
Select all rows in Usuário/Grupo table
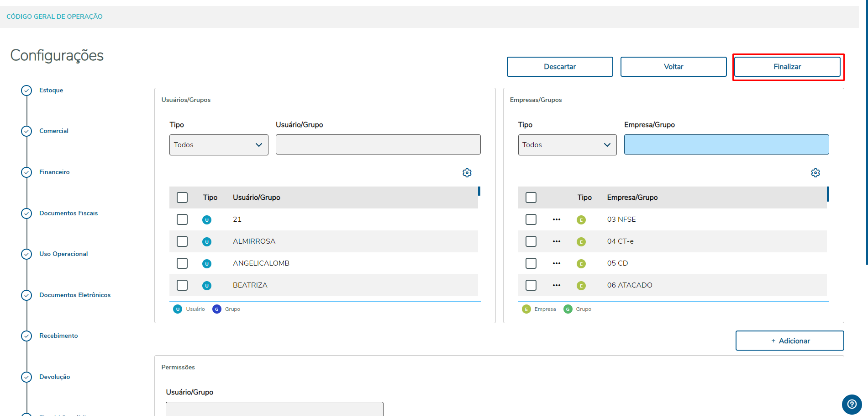pos(182,197)
